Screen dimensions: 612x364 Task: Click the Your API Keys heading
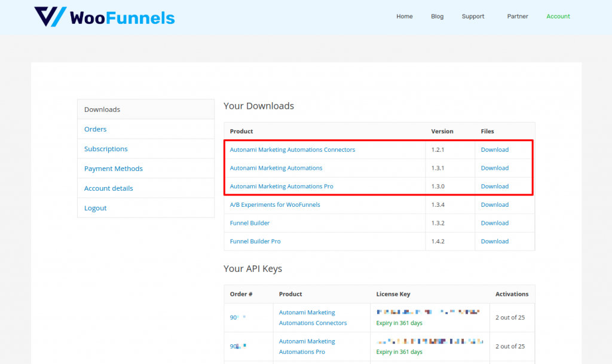(253, 268)
